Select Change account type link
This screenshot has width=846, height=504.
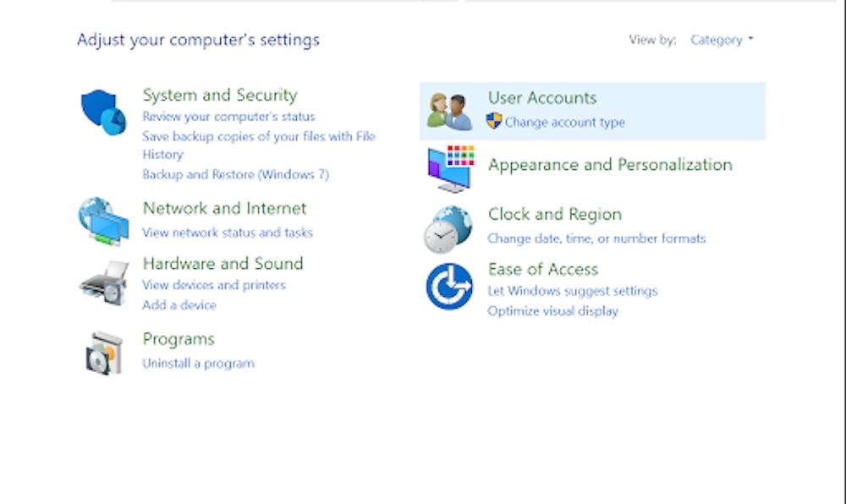[x=564, y=123]
